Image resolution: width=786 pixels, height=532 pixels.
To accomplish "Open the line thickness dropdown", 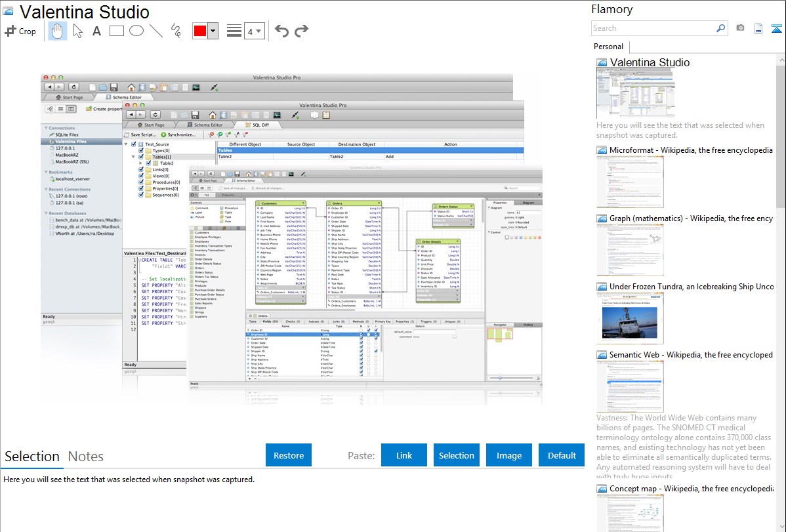I will coord(255,31).
